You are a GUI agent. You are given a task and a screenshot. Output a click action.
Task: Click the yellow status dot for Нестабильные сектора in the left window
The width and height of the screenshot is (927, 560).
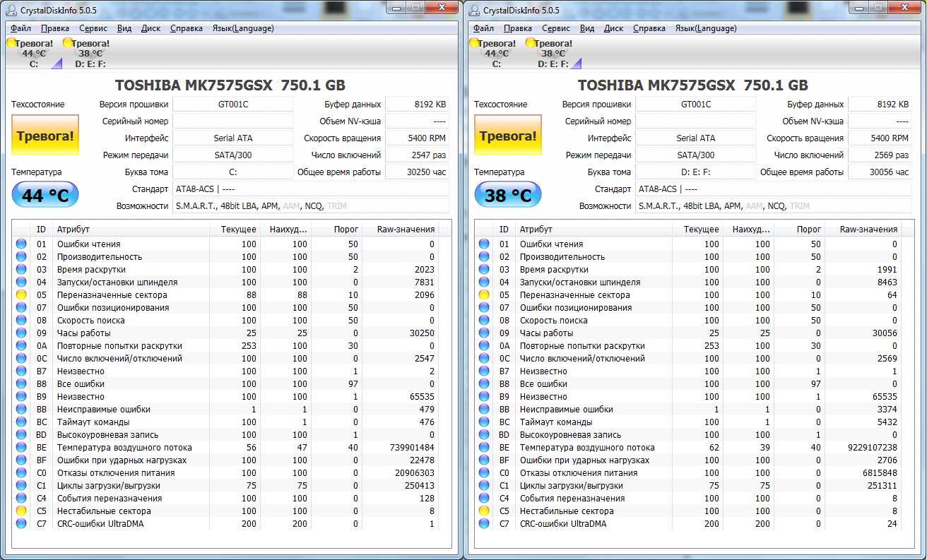(21, 511)
